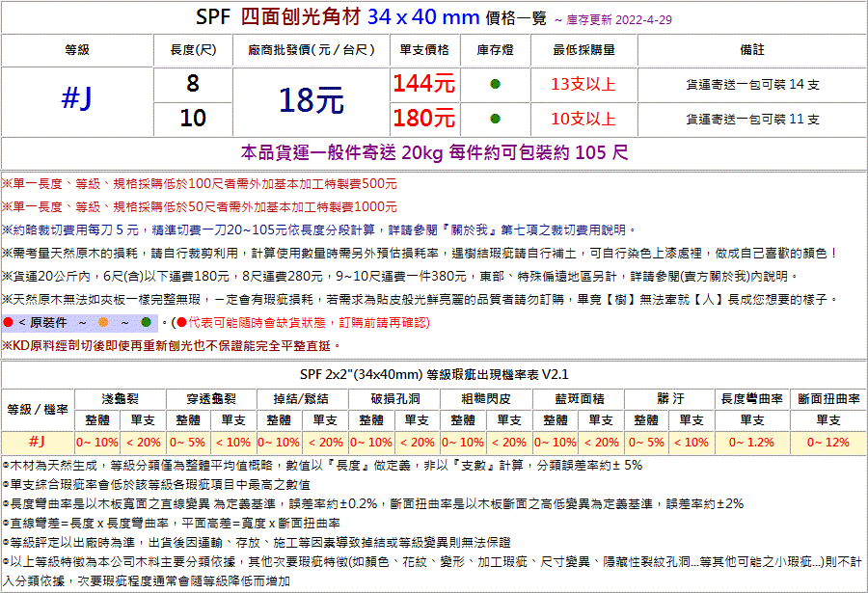The height and width of the screenshot is (593, 868).
Task: Click the wholesale price 18元
Action: (x=312, y=101)
